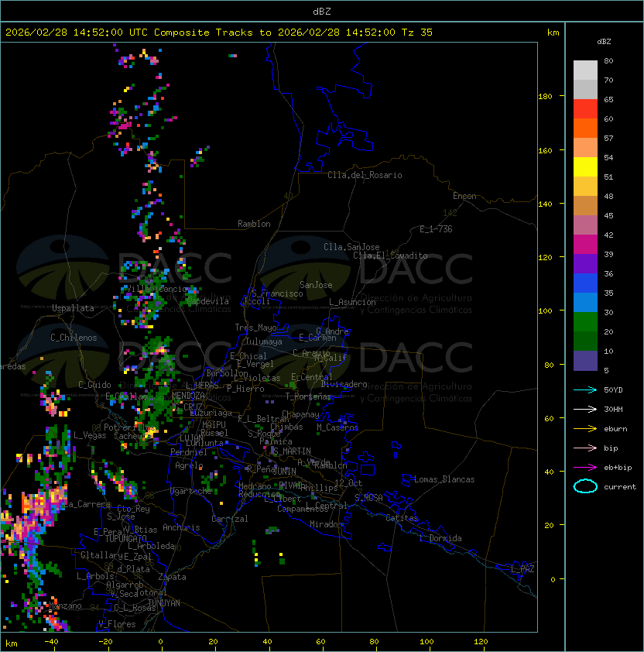The image size is (644, 652).
Task: Pick the bright green 20-30 dBZ swatch
Action: point(585,322)
